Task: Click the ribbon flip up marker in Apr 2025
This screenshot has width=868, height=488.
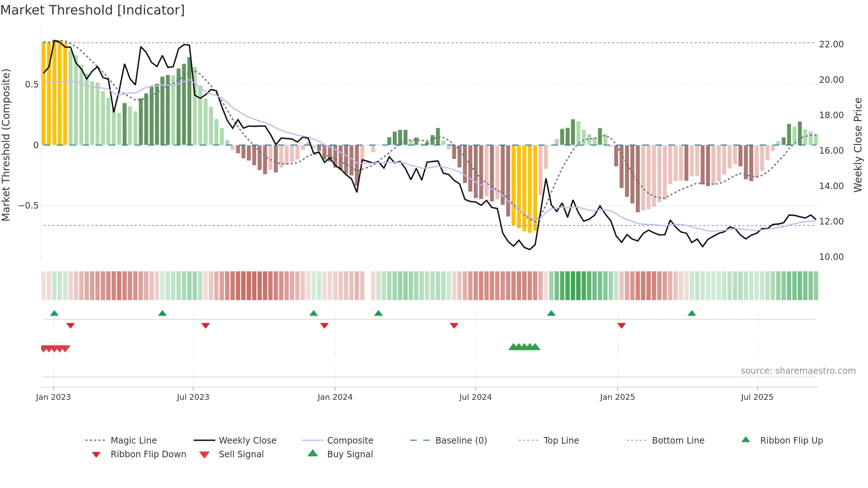Action: pos(692,313)
